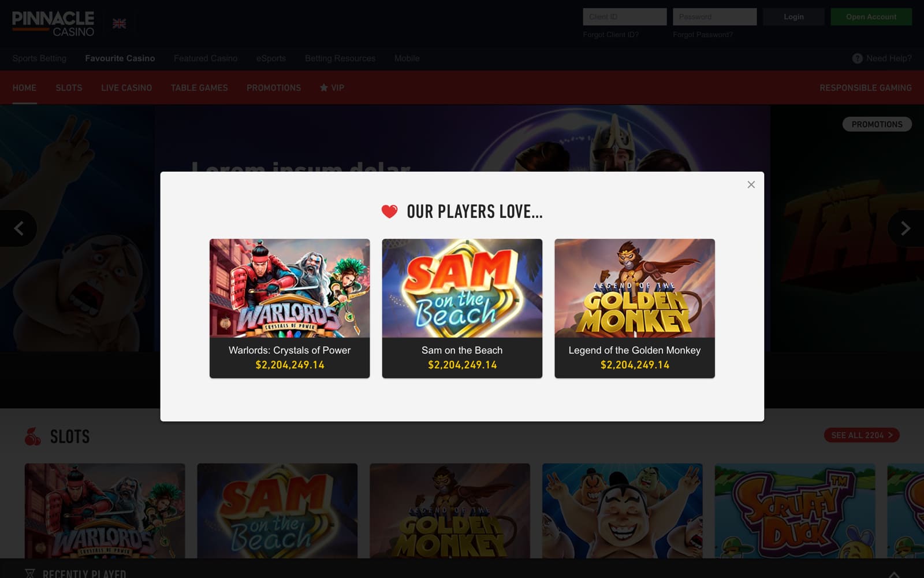This screenshot has width=924, height=578.
Task: Click the Pinnacle Casino logo
Action: pyautogui.click(x=53, y=24)
